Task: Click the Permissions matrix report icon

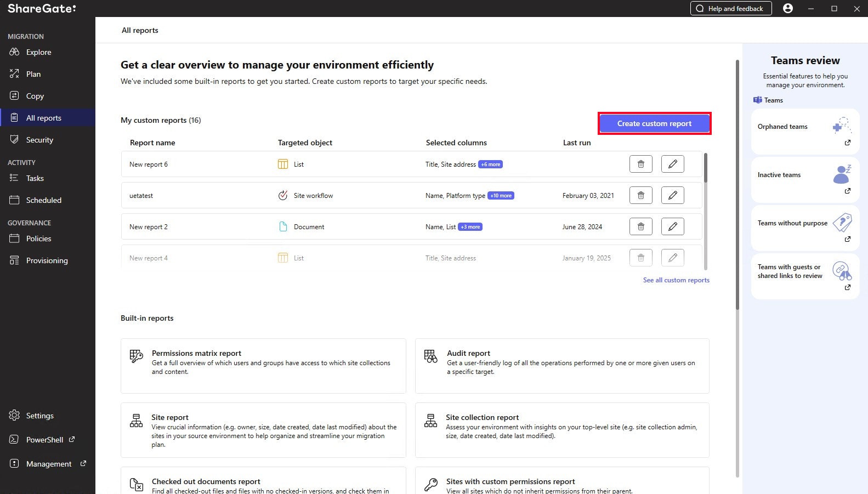Action: coord(136,356)
